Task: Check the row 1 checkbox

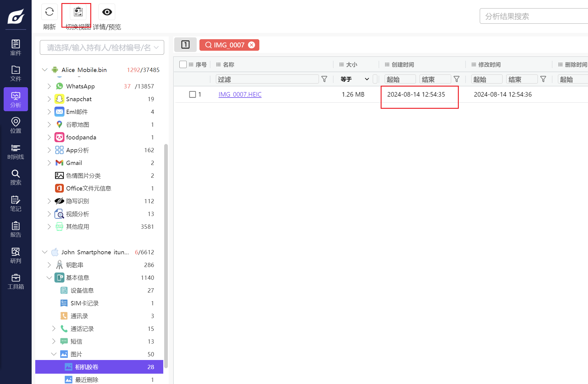Action: tap(192, 94)
